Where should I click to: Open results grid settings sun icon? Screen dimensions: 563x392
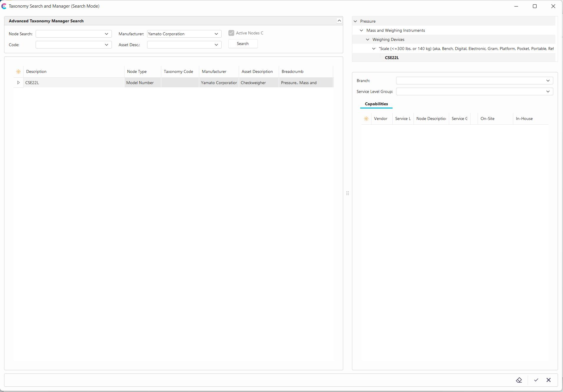coord(18,72)
